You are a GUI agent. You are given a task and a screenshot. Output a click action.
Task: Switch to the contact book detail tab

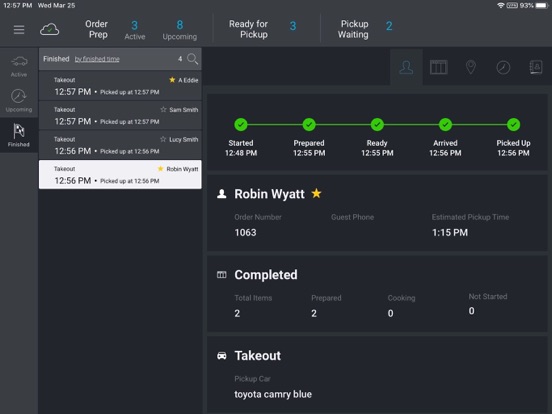point(536,67)
